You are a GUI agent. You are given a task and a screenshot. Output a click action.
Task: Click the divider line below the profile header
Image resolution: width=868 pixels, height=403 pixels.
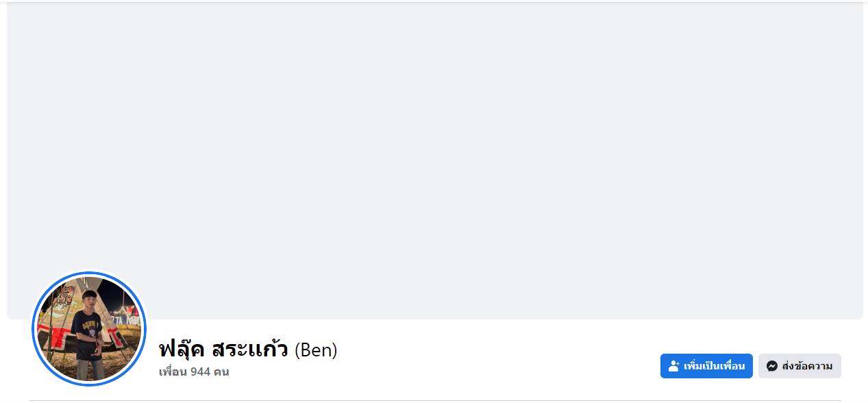point(434,400)
